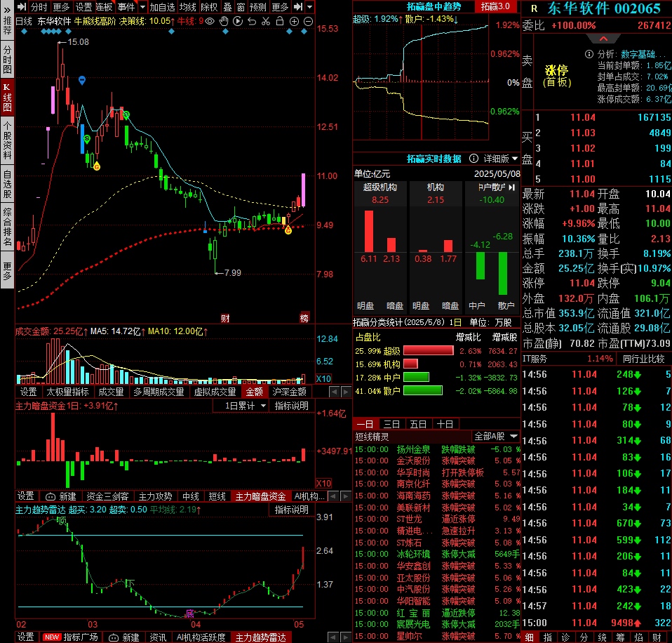Select 虚拟成交量 indicator tab
Screen dimensions: 672x643
[x=215, y=392]
